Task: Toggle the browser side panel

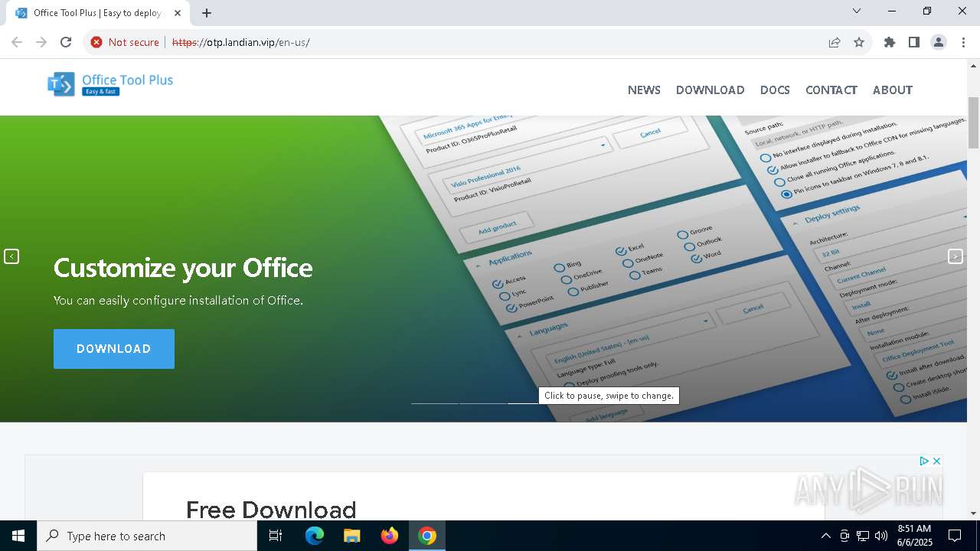Action: click(914, 42)
